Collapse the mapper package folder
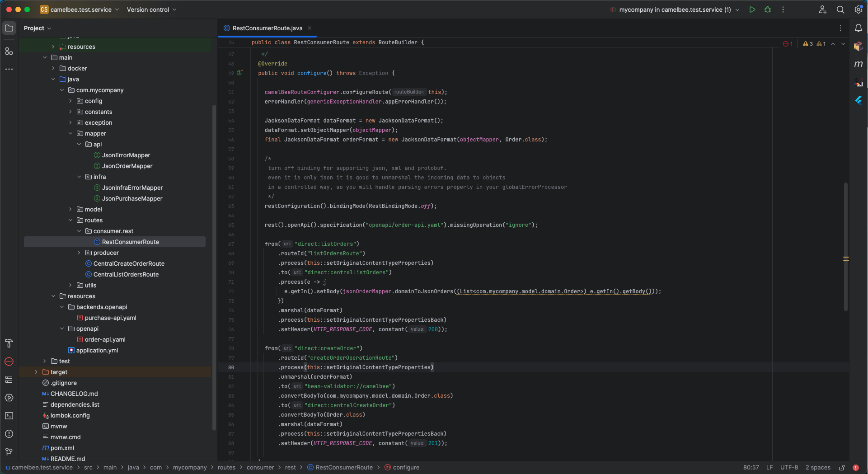 tap(70, 133)
